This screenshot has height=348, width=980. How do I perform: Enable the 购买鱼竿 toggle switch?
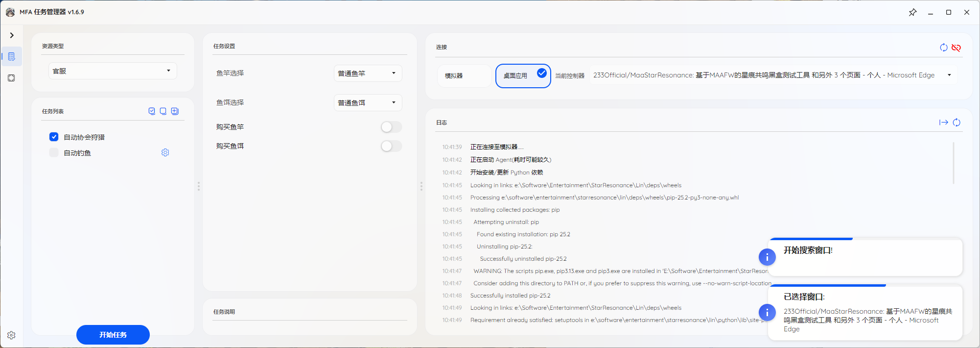click(x=391, y=127)
